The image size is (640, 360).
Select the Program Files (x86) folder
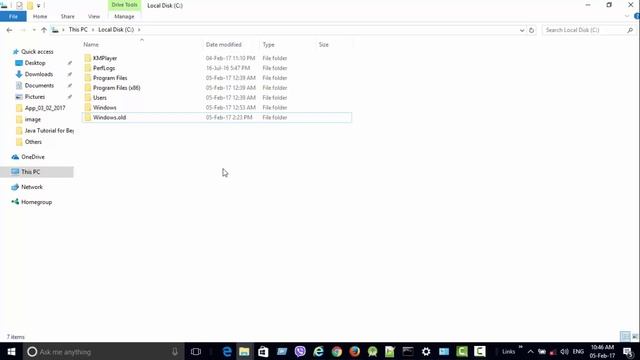pos(117,88)
